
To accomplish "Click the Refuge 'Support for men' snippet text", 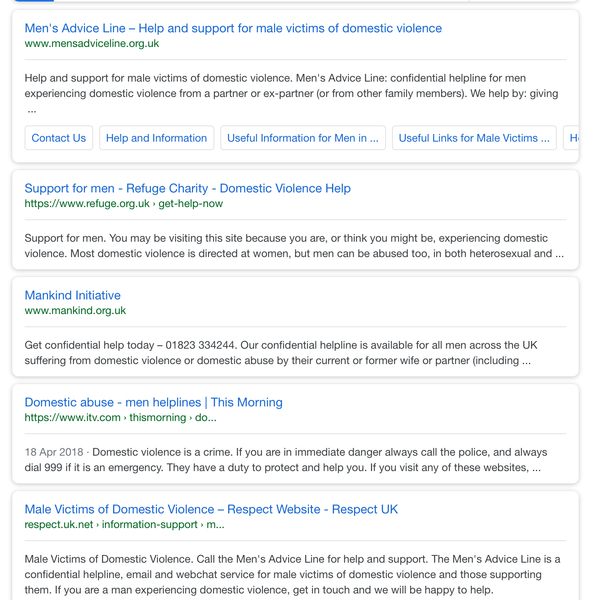I will coord(294,246).
